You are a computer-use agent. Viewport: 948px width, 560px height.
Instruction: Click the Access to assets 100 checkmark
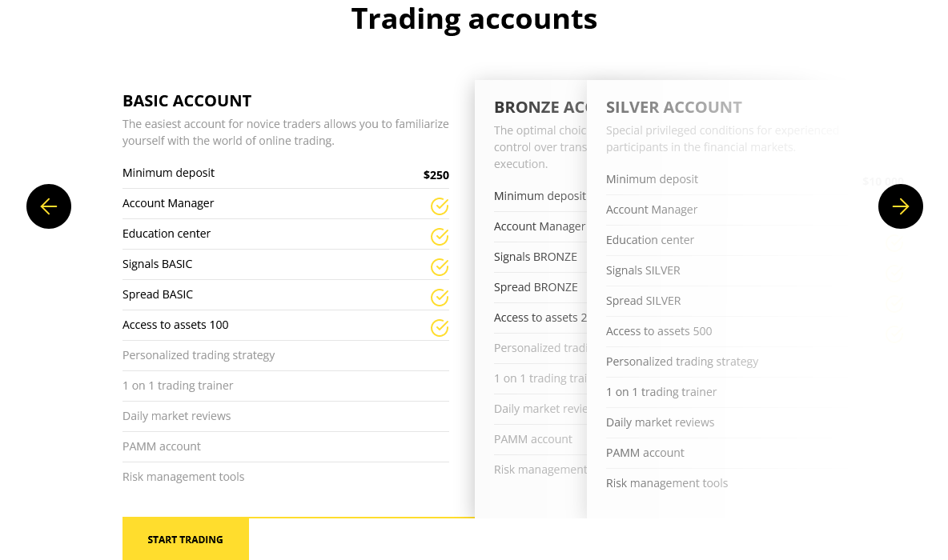click(x=440, y=327)
